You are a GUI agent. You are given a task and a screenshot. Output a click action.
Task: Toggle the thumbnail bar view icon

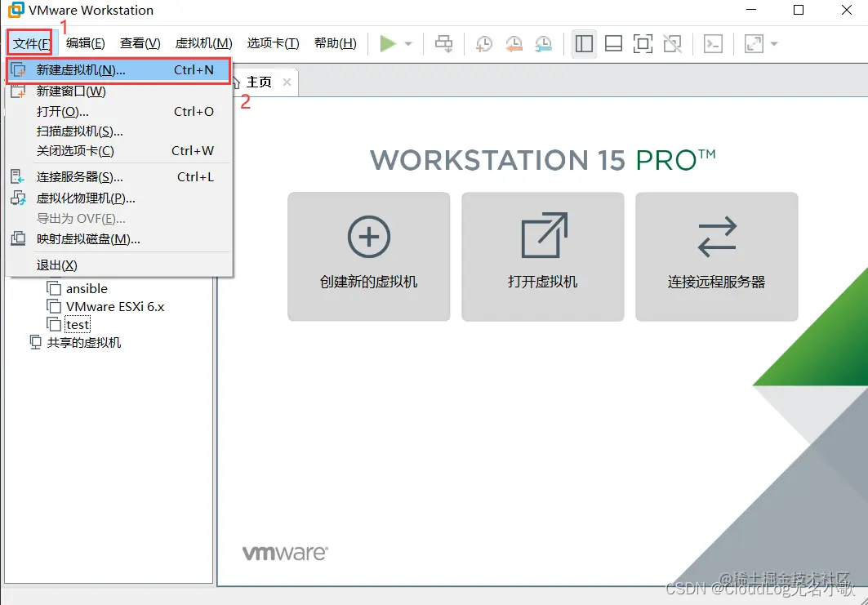pos(613,44)
